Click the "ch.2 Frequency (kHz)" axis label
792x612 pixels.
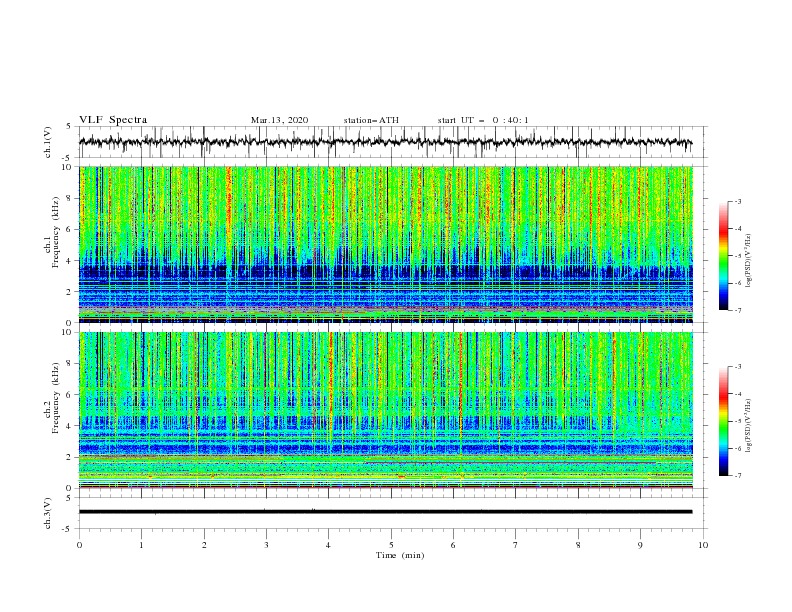(51, 397)
